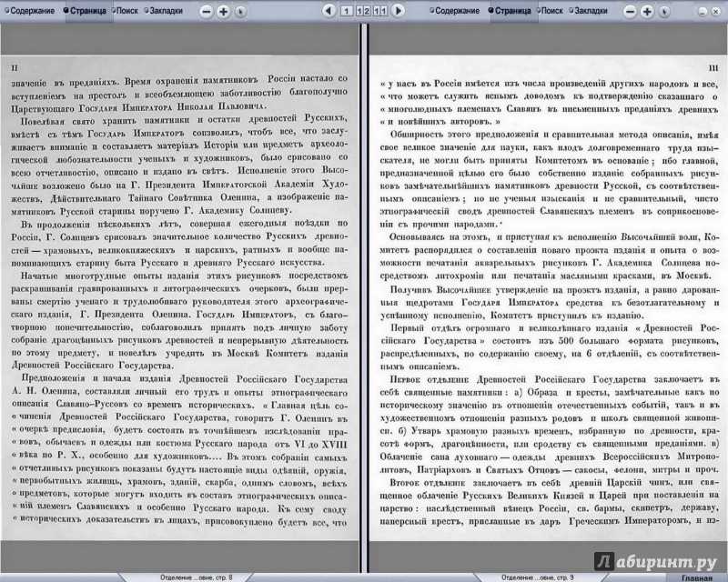
Task: Select the right pane's pointer tool
Action: (x=664, y=12)
